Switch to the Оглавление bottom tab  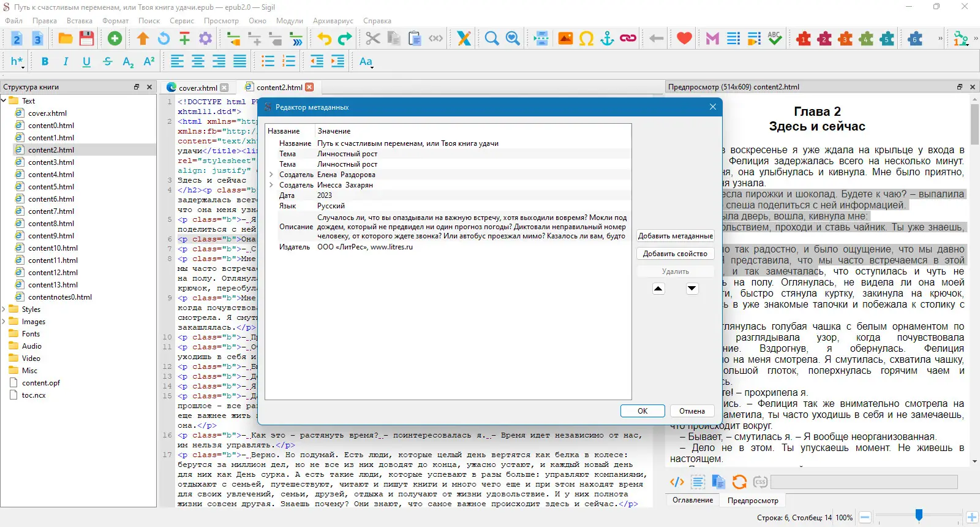(693, 500)
